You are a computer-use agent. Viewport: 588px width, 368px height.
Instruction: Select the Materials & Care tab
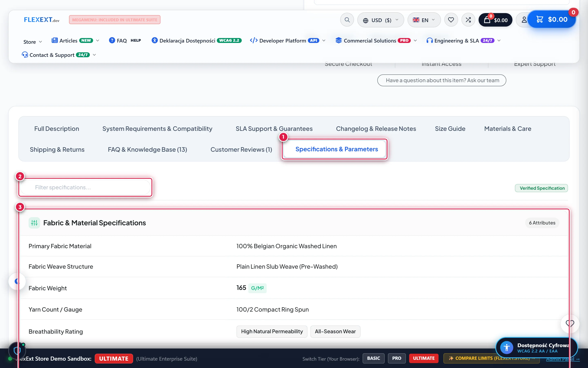click(508, 129)
